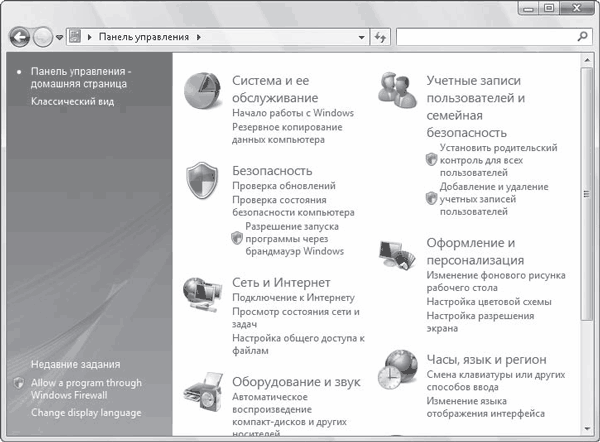Click the shield icon next to Allow a program
Screen dimensions: 600x442
pyautogui.click(x=19, y=383)
